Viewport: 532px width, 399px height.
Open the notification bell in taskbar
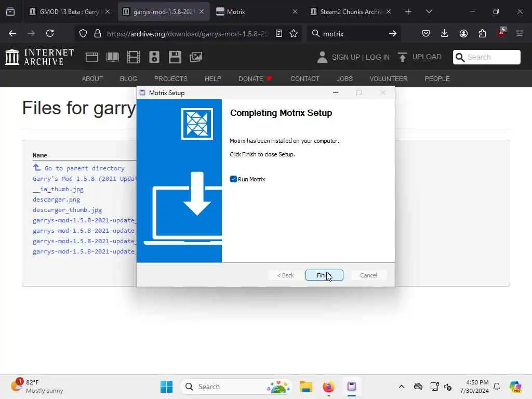497,387
